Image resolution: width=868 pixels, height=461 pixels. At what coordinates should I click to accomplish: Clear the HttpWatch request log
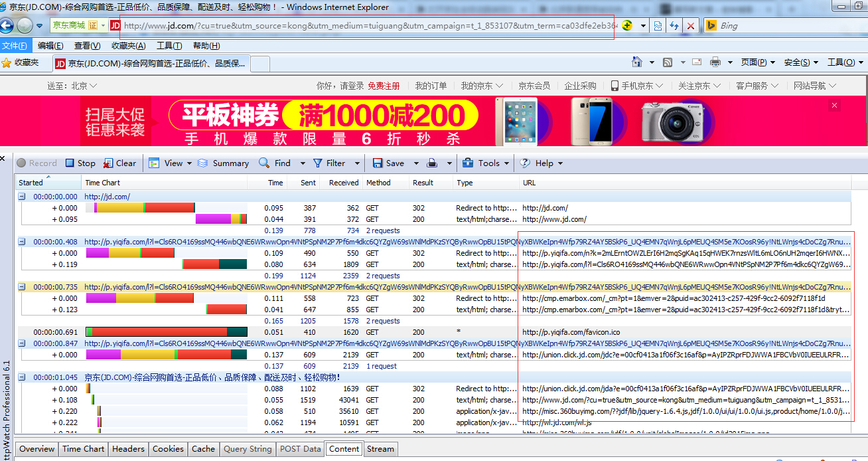(x=119, y=163)
